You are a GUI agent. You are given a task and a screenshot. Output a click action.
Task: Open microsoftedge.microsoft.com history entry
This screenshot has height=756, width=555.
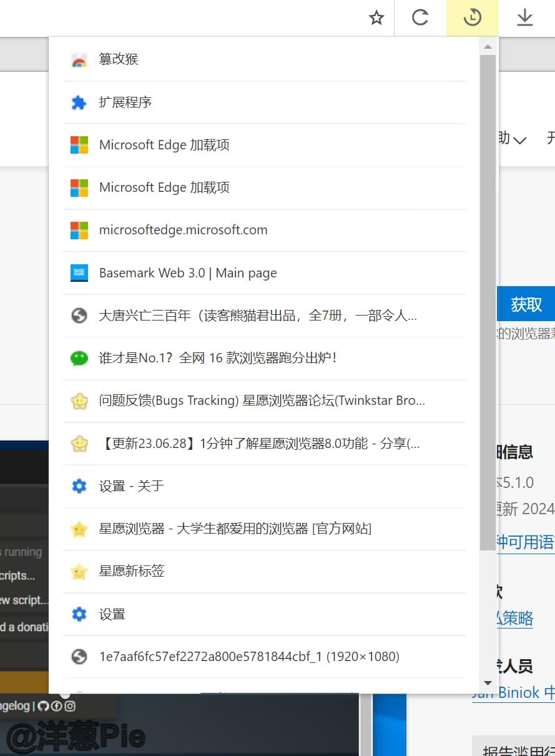tap(183, 230)
